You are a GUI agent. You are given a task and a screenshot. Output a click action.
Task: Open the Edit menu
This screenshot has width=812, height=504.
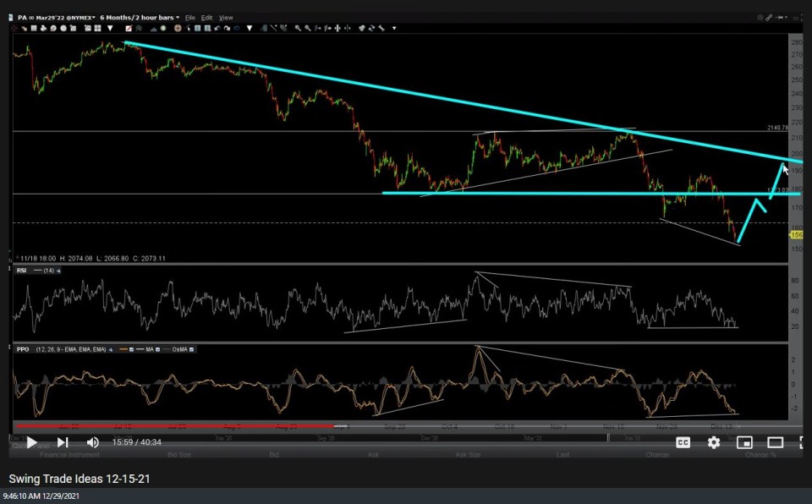[x=206, y=17]
